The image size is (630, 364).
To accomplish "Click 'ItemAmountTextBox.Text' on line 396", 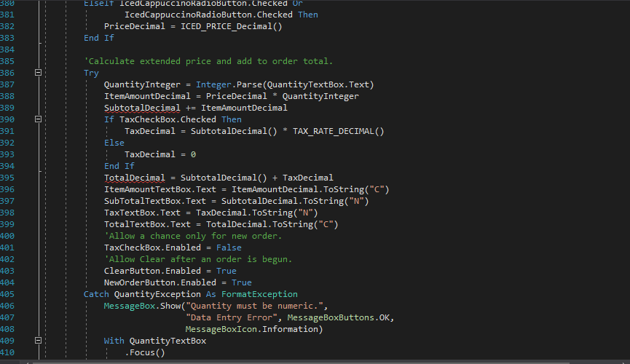I will pos(160,189).
